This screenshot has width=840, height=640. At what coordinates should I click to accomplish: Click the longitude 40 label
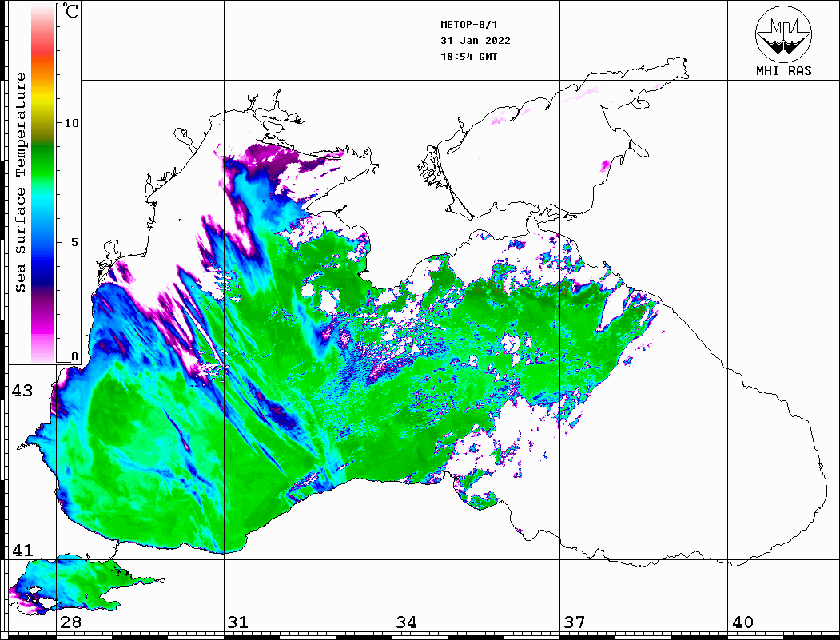pos(742,622)
